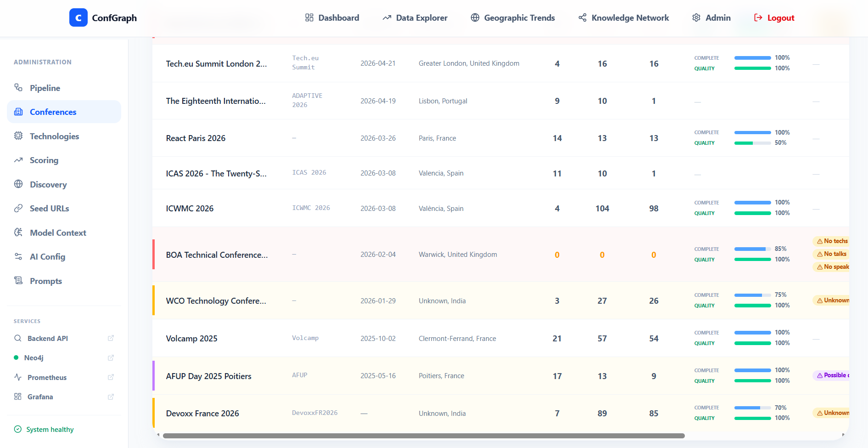The width and height of the screenshot is (868, 448).
Task: Go to Data Explorer
Action: pos(415,17)
